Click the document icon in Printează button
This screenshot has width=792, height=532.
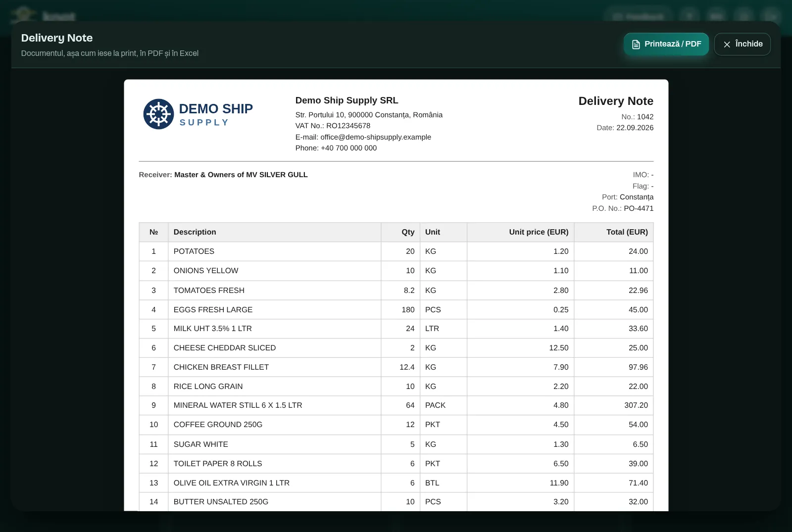pyautogui.click(x=636, y=45)
